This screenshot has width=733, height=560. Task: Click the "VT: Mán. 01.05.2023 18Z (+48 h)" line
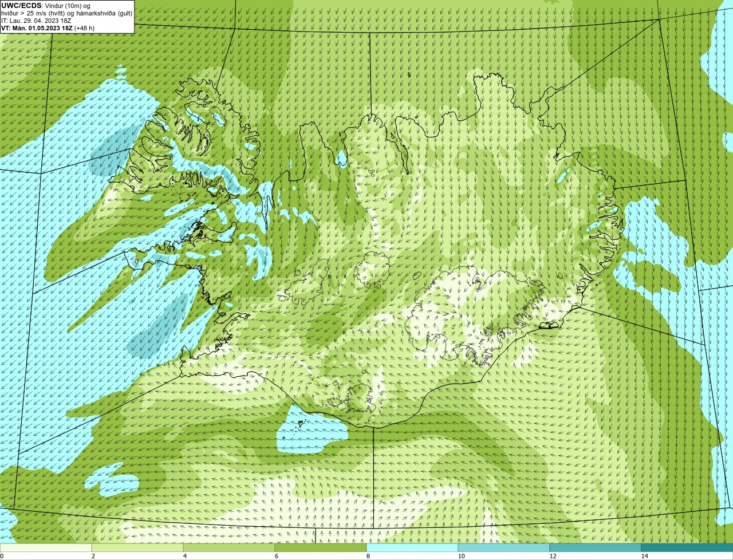pos(48,28)
